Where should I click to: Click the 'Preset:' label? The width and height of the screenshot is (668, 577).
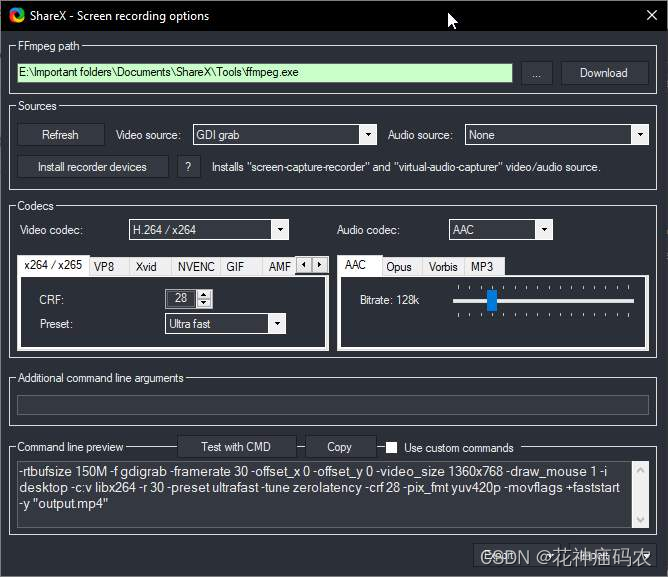coord(56,324)
